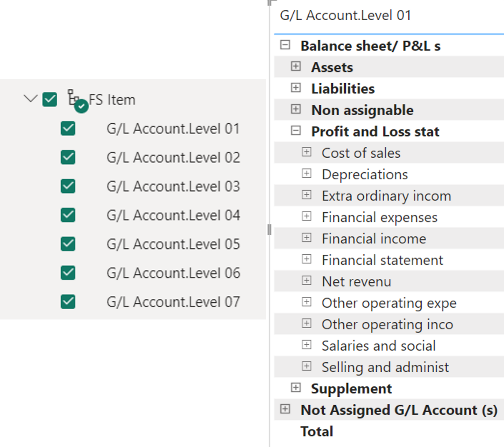
Task: Click the G/L Account.Level 01 column header
Action: (x=345, y=16)
